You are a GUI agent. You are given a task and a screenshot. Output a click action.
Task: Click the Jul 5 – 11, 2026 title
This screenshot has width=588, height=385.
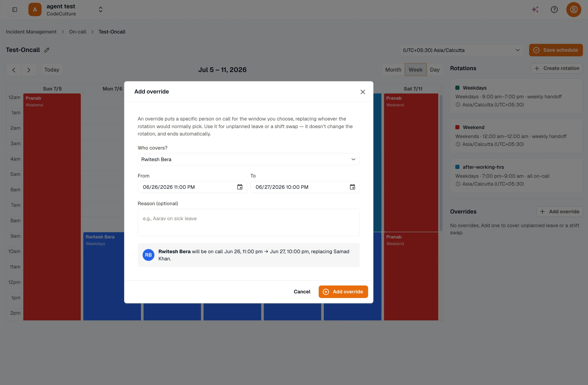222,70
